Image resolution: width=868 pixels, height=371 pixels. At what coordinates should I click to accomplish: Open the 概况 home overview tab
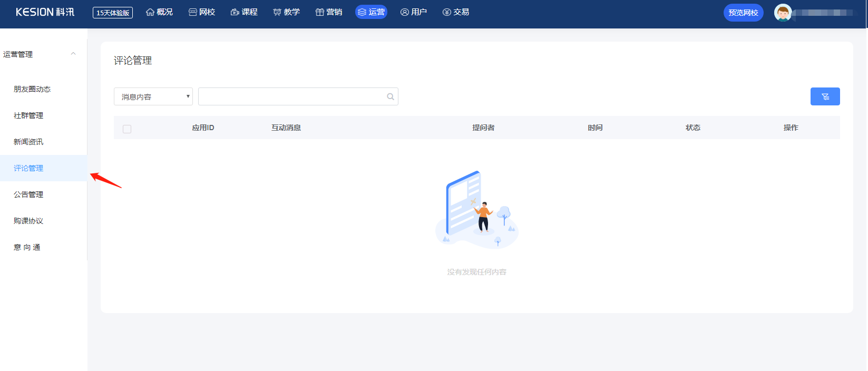coord(159,12)
